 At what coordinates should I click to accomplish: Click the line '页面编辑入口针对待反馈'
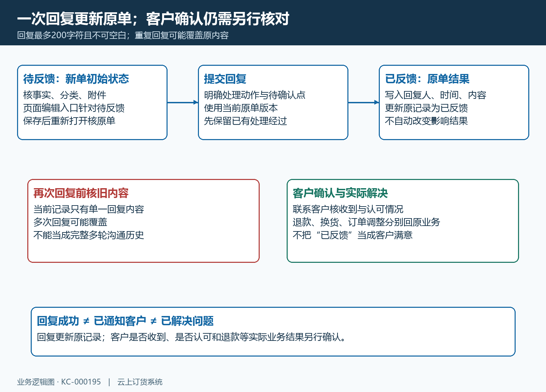tap(74, 108)
